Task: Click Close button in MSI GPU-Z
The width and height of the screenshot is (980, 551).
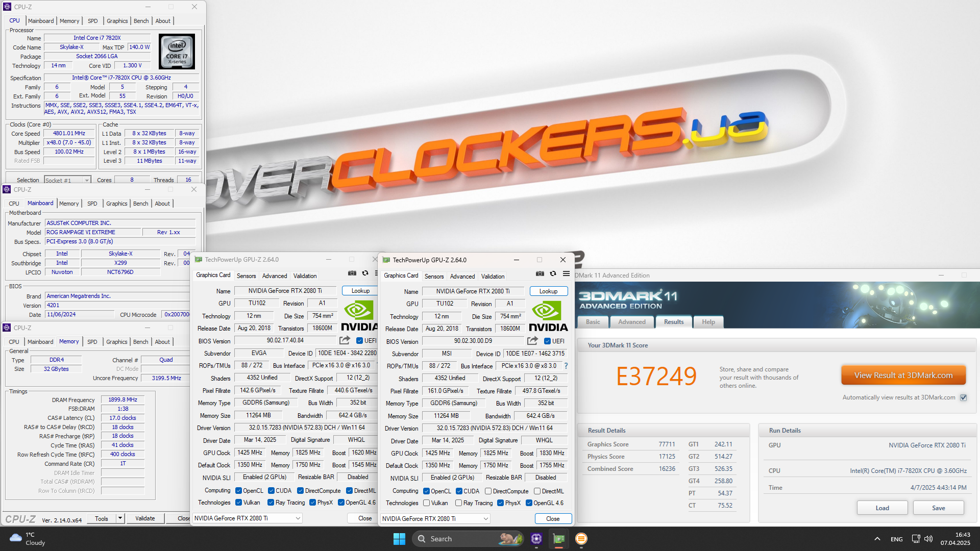Action: pyautogui.click(x=553, y=518)
